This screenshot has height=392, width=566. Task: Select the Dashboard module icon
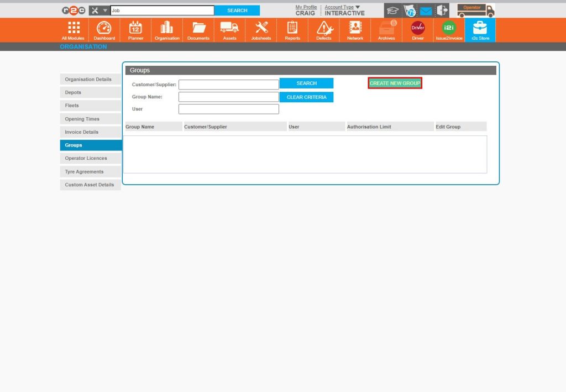104,30
